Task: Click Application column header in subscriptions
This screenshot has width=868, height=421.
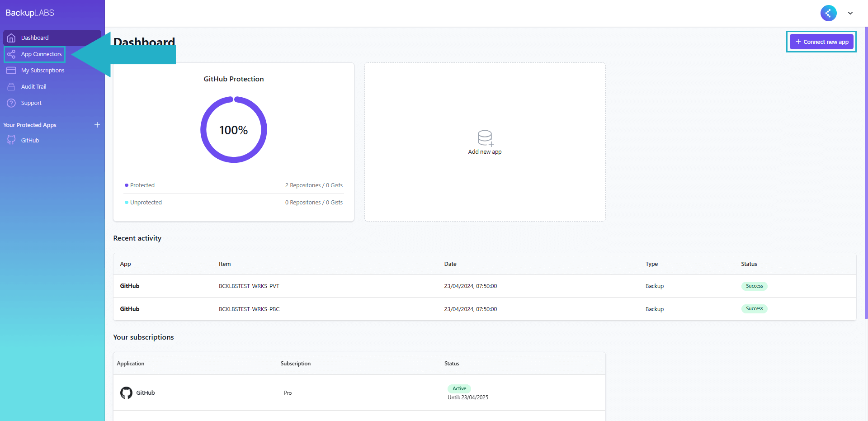Action: tap(131, 364)
